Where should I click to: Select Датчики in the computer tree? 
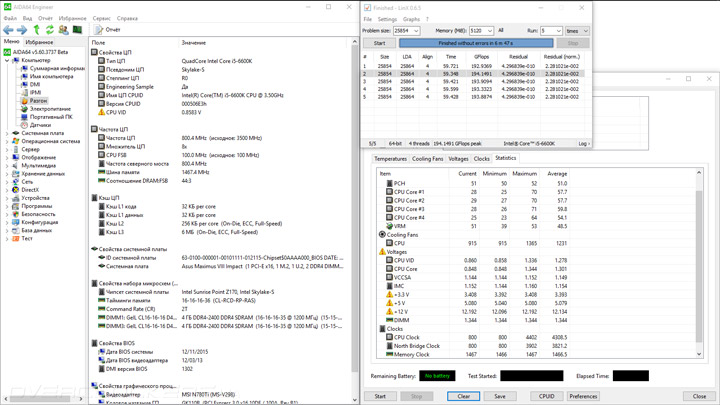click(x=40, y=125)
